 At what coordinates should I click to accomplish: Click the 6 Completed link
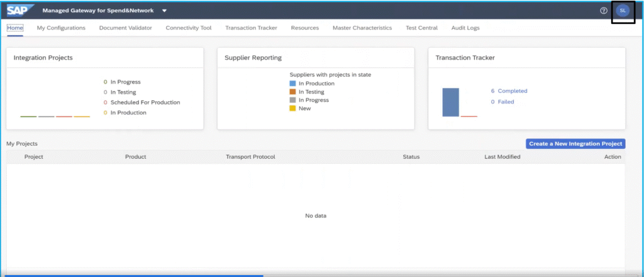click(509, 91)
